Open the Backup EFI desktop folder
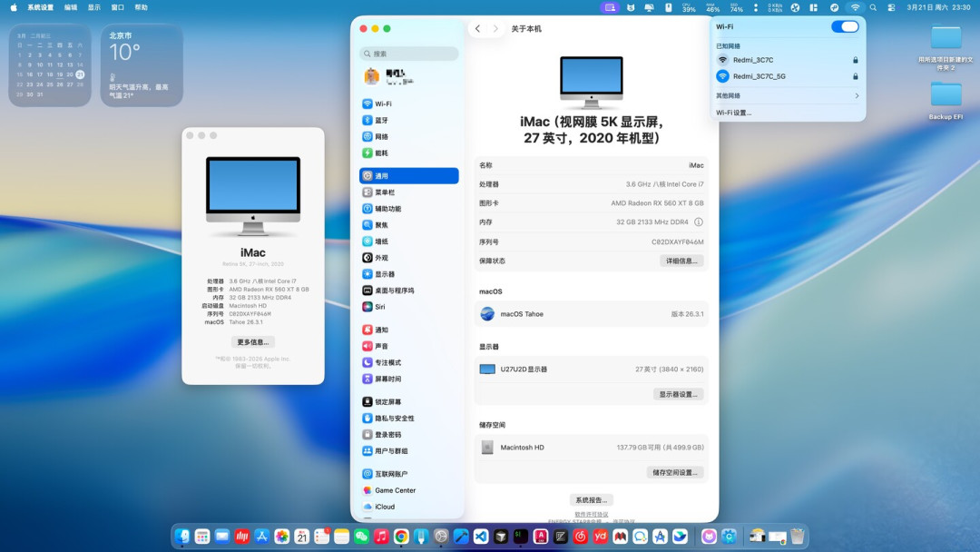Image resolution: width=980 pixels, height=552 pixels. pyautogui.click(x=946, y=102)
